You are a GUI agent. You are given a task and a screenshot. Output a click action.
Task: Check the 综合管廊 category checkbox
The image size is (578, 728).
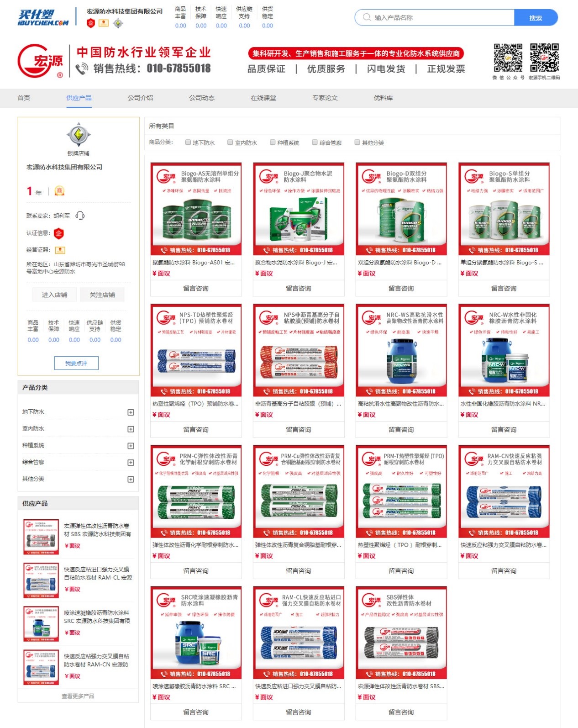[x=315, y=142]
